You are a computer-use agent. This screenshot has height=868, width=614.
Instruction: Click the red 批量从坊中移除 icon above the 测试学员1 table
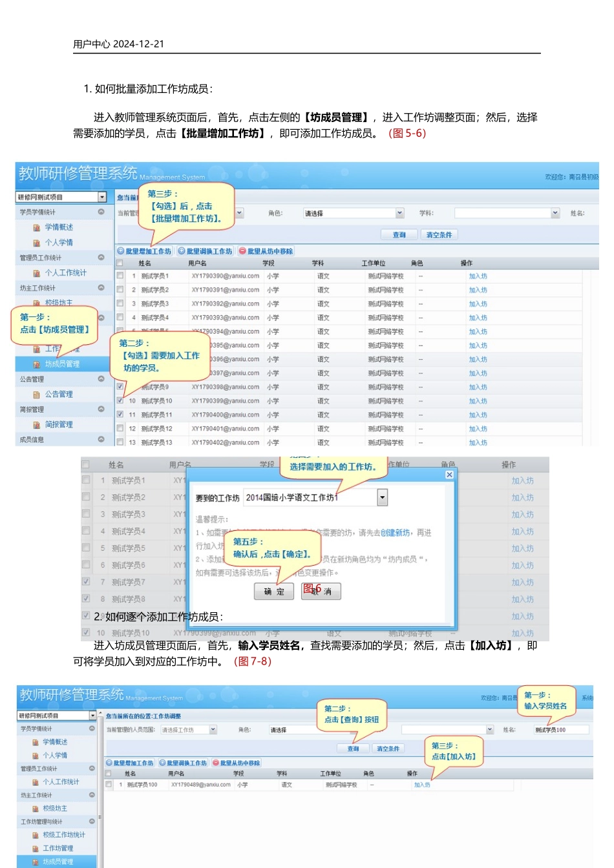(x=242, y=251)
